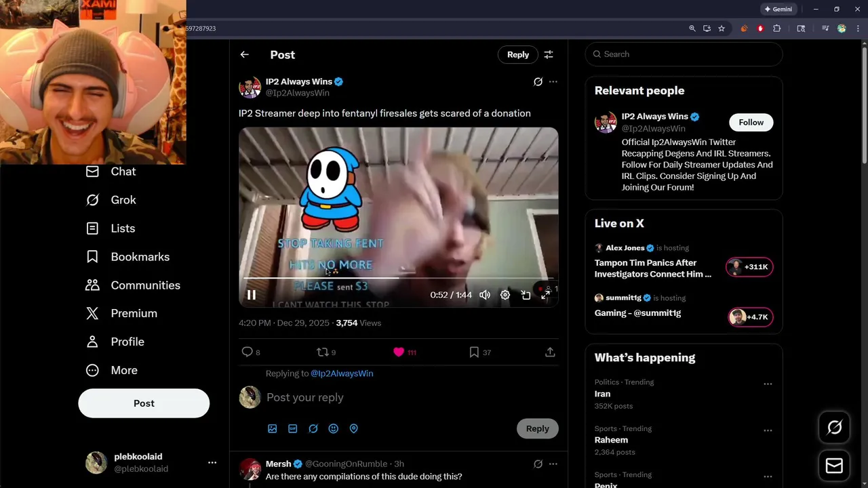Open Mersh profile name link

tap(278, 464)
